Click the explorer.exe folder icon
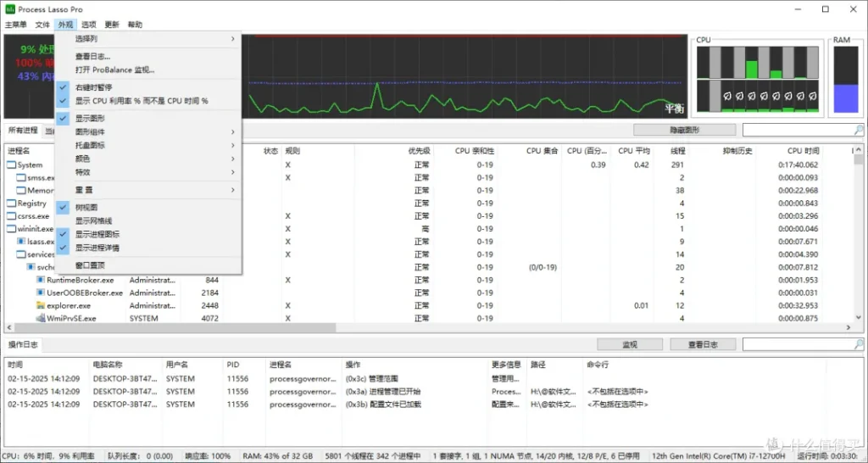This screenshot has height=463, width=868. pos(41,305)
